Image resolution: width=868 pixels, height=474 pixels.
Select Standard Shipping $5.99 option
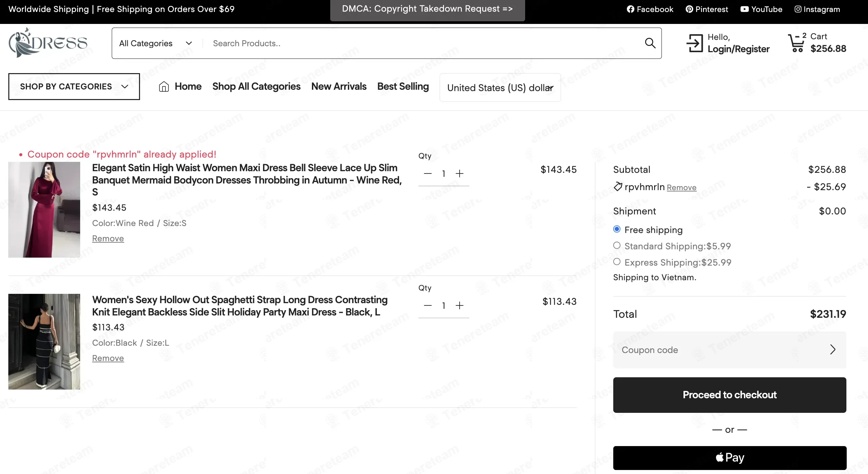[617, 245]
